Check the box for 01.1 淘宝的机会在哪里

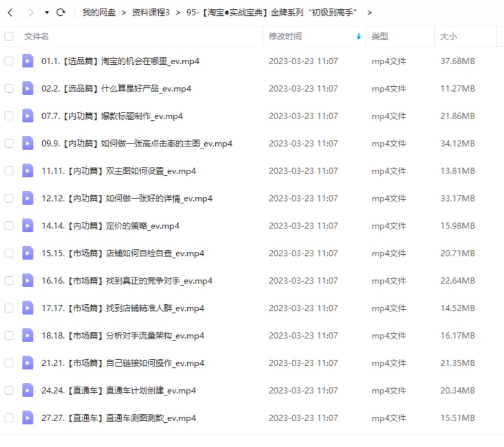tap(9, 61)
